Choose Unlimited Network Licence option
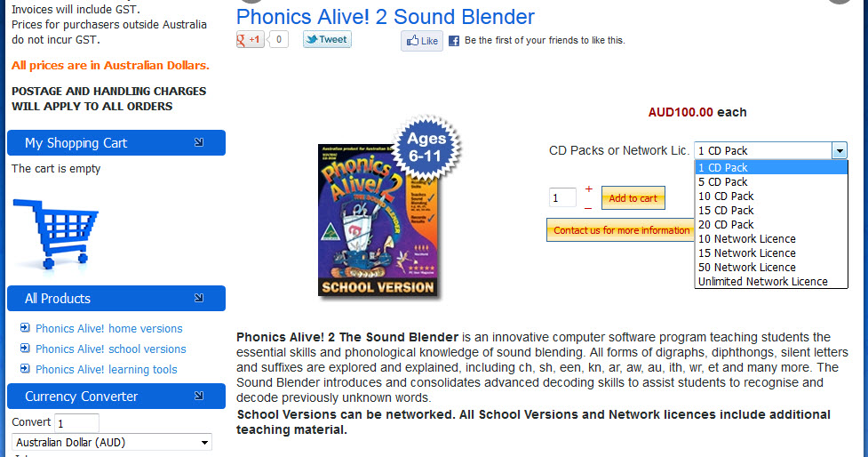The width and height of the screenshot is (868, 457). coord(762,282)
